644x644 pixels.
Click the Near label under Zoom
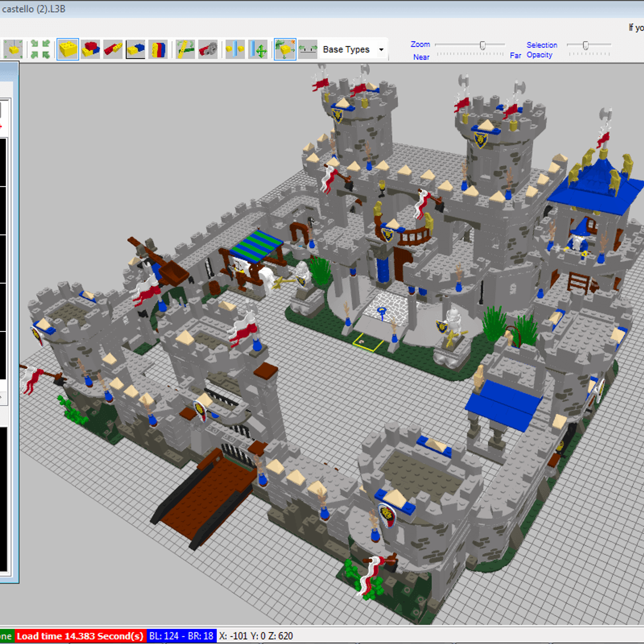(x=421, y=57)
